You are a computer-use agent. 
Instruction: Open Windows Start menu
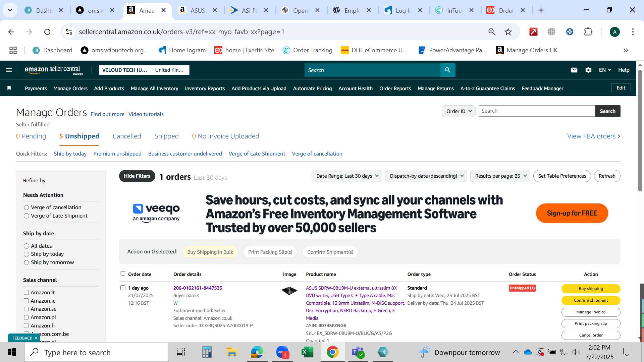pyautogui.click(x=12, y=352)
